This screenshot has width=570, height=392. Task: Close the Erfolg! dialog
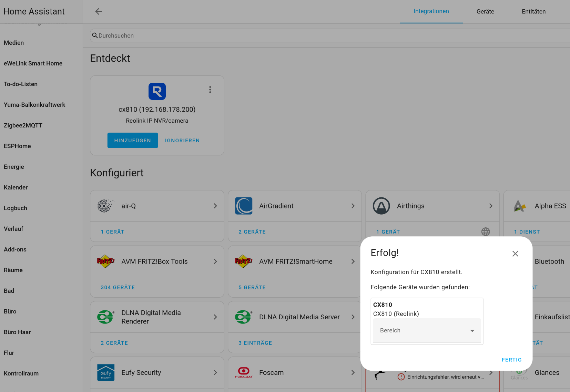pyautogui.click(x=515, y=254)
